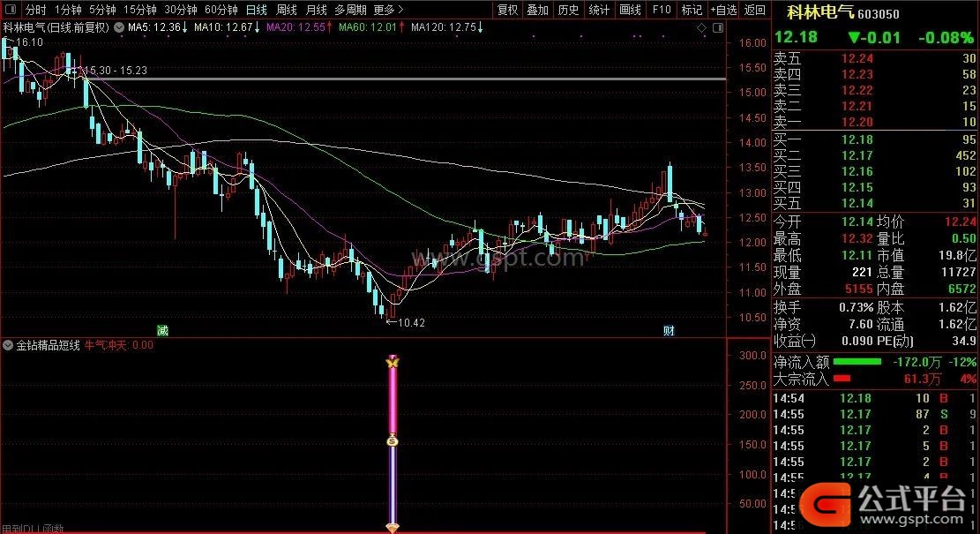Image resolution: width=980 pixels, height=534 pixels.
Task: Click the PE(动) value 34.9
Action: pos(964,341)
